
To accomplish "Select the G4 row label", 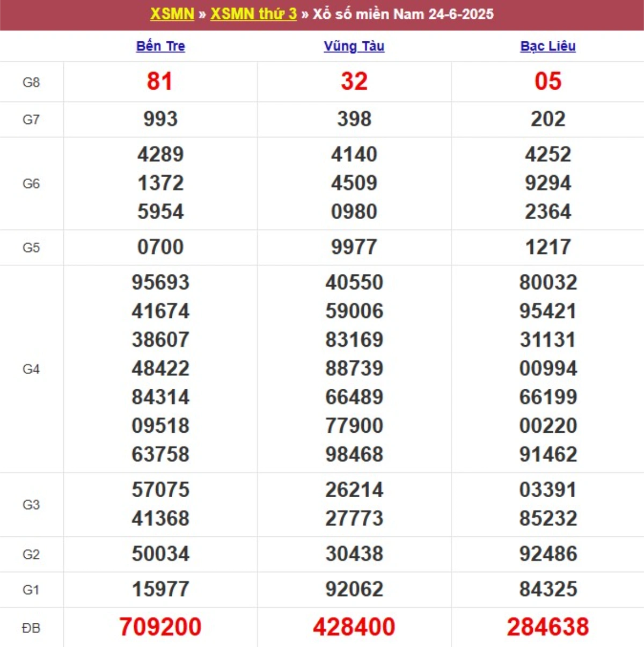I will 31,369.
